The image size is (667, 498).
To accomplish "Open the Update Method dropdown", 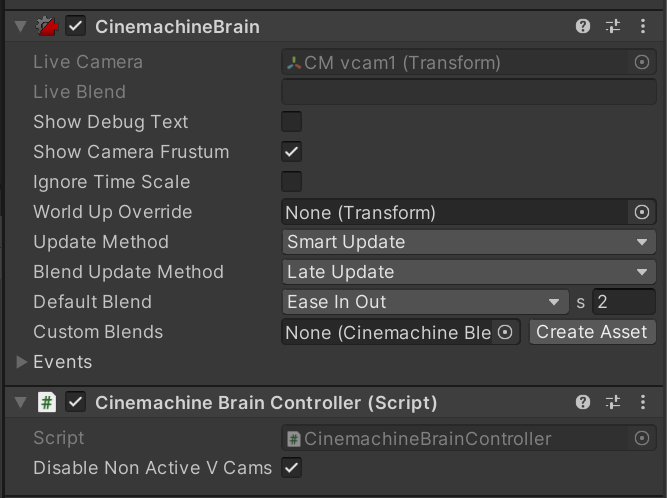I will (x=469, y=242).
